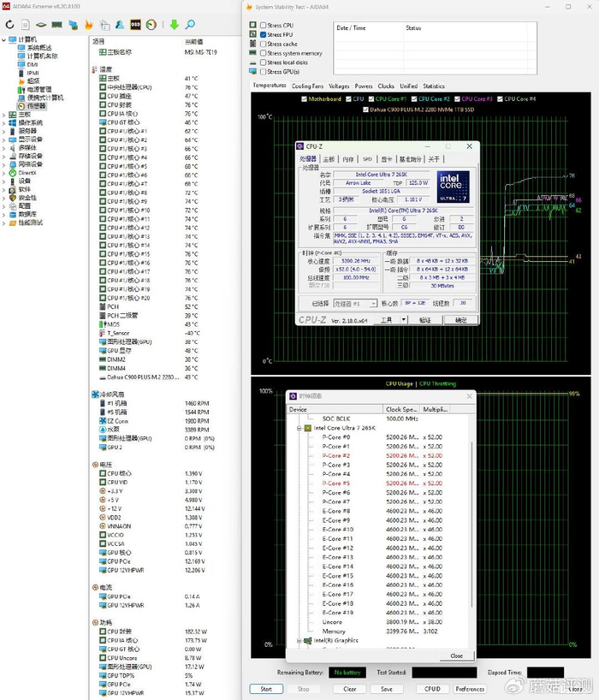Click the memory module toolbar icon
The height and width of the screenshot is (700, 599).
[56, 25]
